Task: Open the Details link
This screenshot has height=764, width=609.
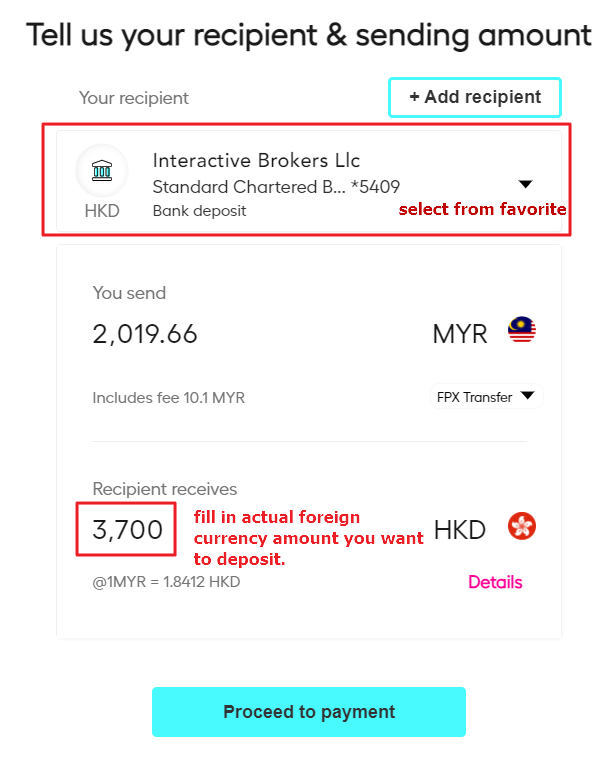Action: [x=495, y=582]
